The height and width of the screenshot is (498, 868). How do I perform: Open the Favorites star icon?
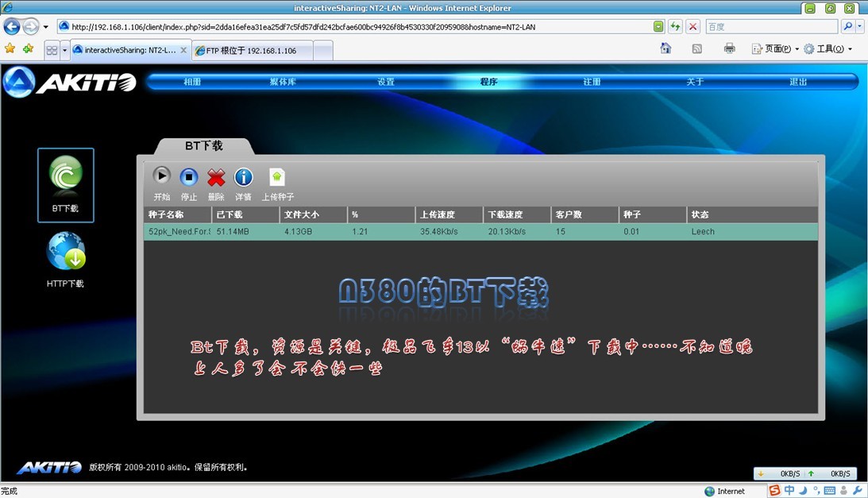pos(10,48)
